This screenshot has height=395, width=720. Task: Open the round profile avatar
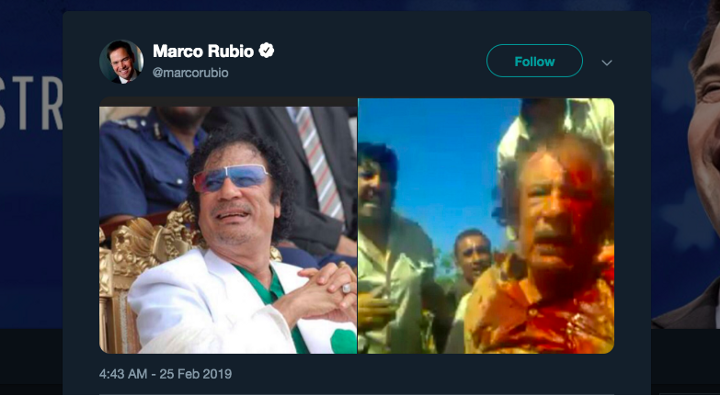pyautogui.click(x=121, y=62)
